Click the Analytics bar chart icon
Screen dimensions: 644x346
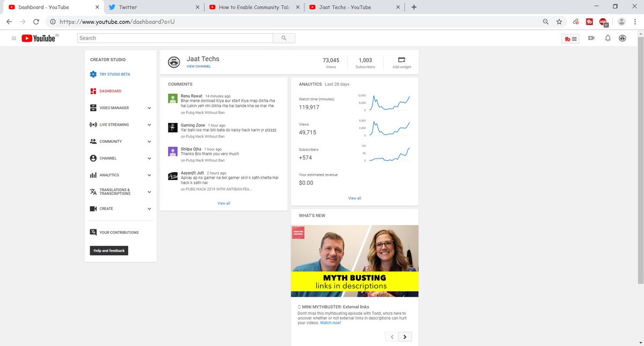coord(93,175)
